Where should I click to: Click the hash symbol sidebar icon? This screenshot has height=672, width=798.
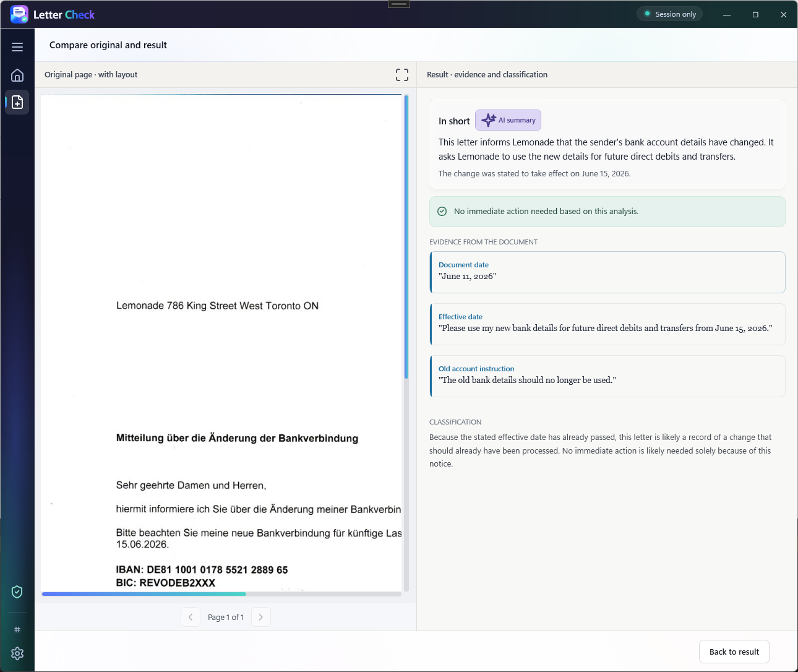17,629
